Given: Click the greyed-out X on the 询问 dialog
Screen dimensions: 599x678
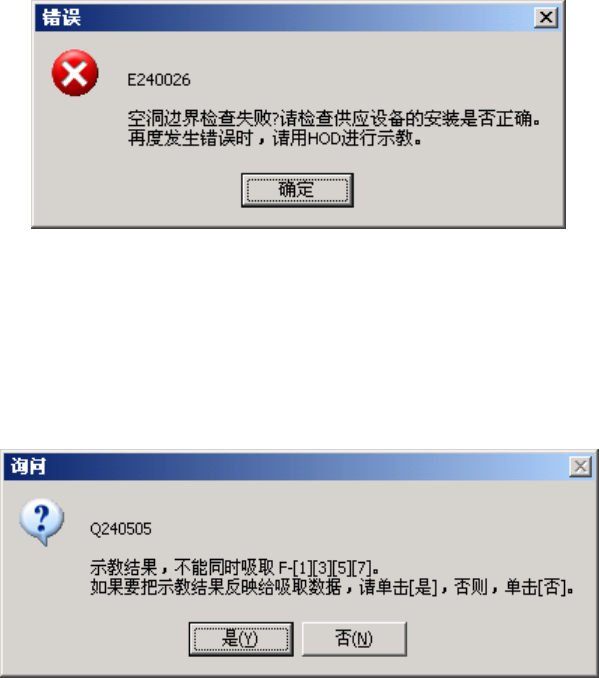Looking at the screenshot, I should point(580,467).
